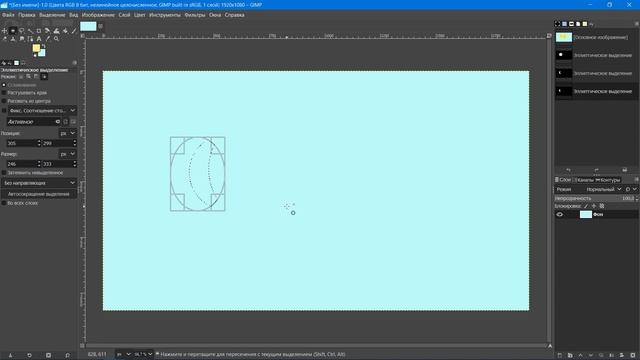Select the Ellipse Select tool

(x=13, y=31)
